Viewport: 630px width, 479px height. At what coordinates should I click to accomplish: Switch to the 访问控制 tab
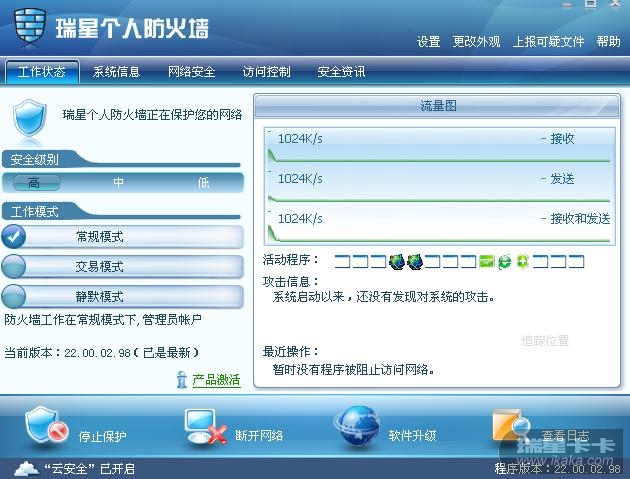click(x=266, y=72)
